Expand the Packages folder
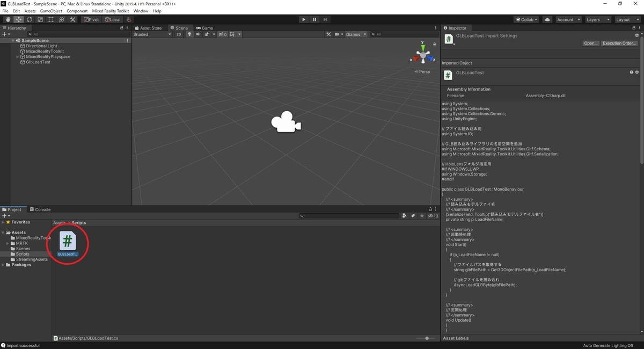644x349 pixels. click(x=3, y=265)
